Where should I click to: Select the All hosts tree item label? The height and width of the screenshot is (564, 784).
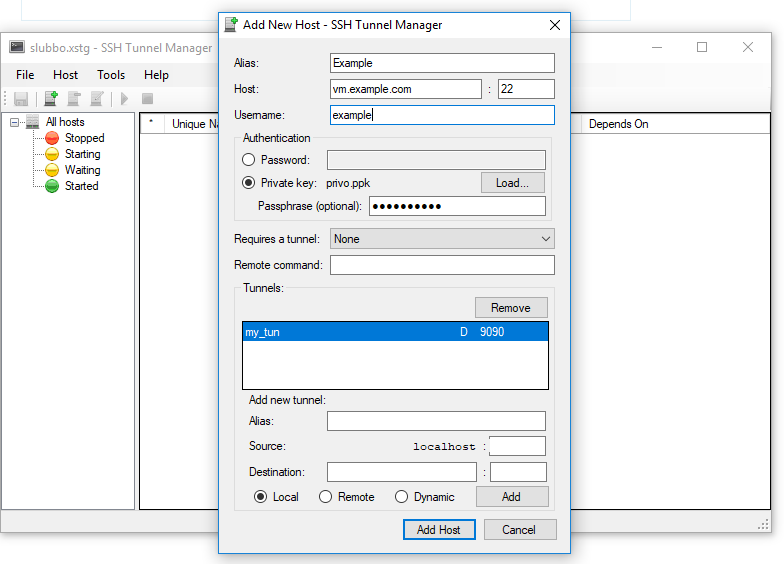[65, 122]
